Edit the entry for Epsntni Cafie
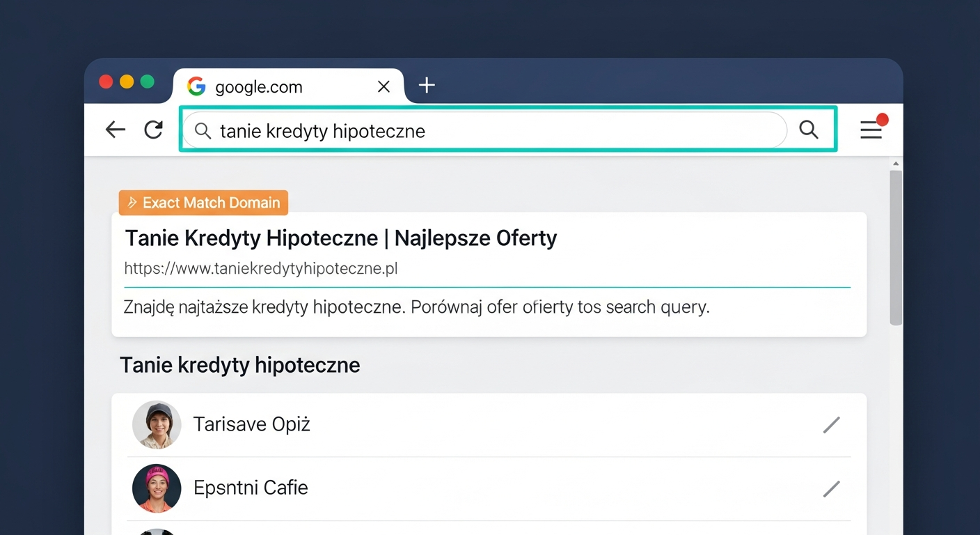This screenshot has width=980, height=535. [x=832, y=489]
